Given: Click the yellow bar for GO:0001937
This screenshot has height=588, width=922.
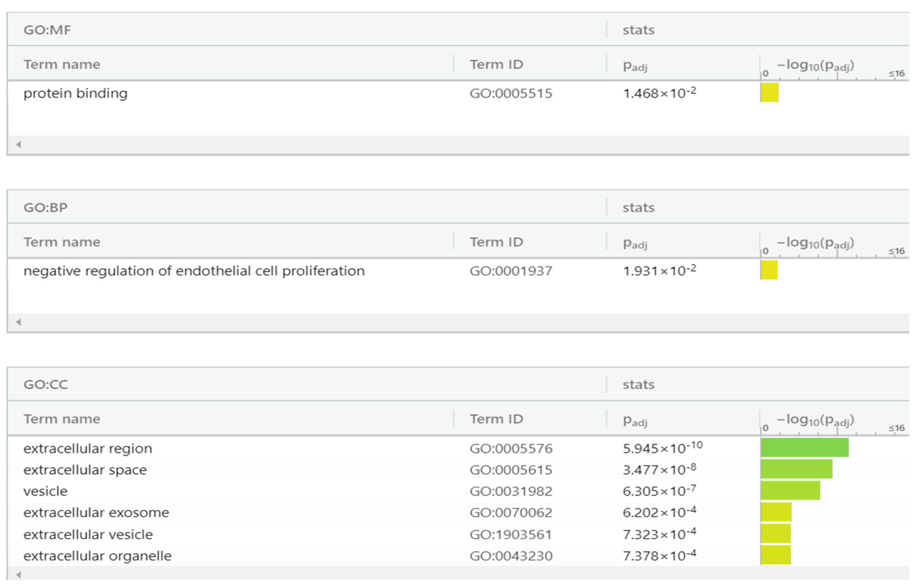Looking at the screenshot, I should [x=769, y=270].
